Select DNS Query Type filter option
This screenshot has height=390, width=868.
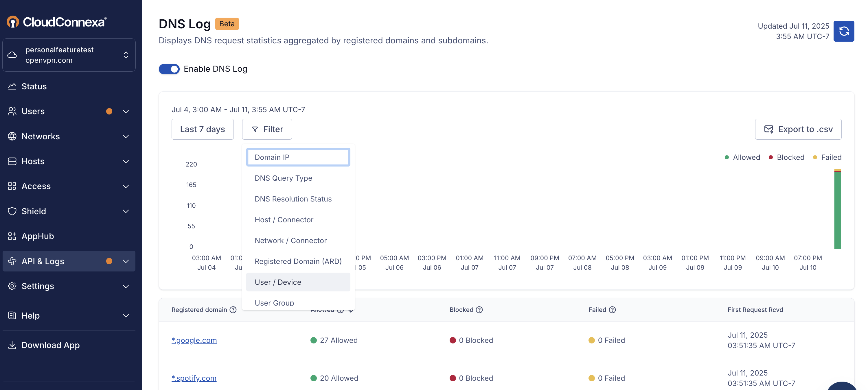tap(298, 178)
